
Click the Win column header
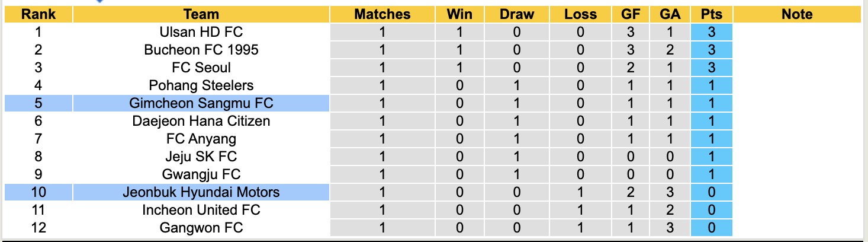pos(461,14)
